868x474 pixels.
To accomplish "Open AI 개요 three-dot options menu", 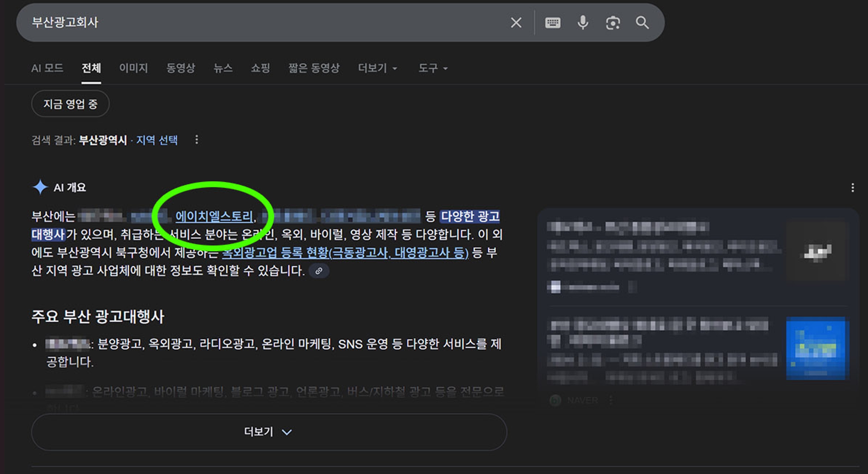I will pyautogui.click(x=852, y=187).
